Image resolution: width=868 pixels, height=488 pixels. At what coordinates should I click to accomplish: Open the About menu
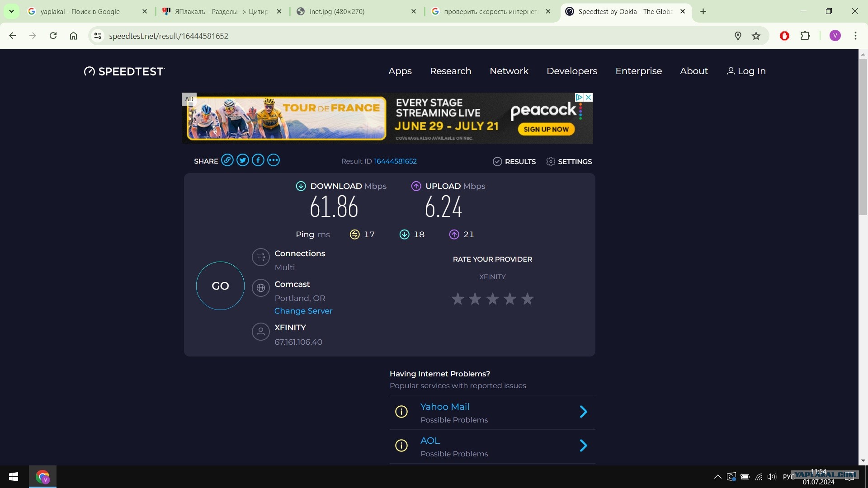pyautogui.click(x=694, y=71)
